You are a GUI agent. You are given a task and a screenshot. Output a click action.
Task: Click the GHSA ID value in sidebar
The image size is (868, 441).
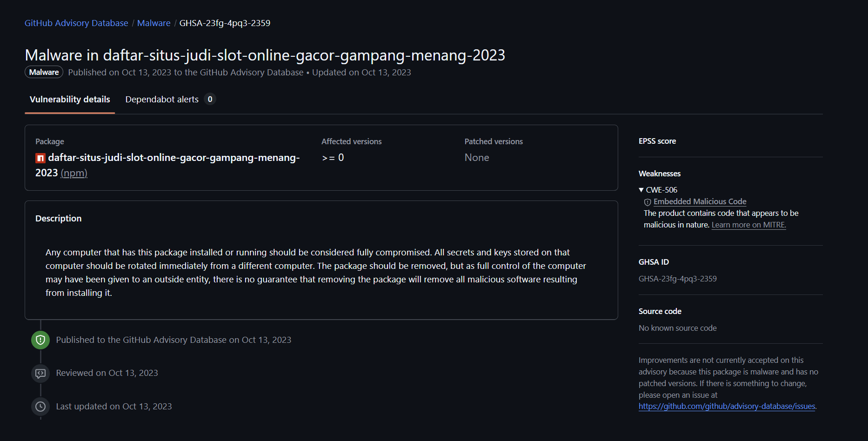(677, 279)
